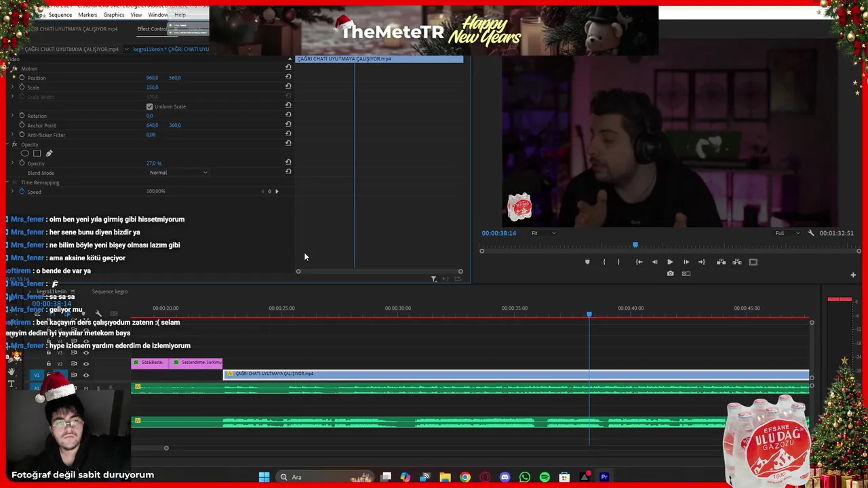Reset the Opacity percentage parameter
Screen dimensions: 868x488
point(288,162)
